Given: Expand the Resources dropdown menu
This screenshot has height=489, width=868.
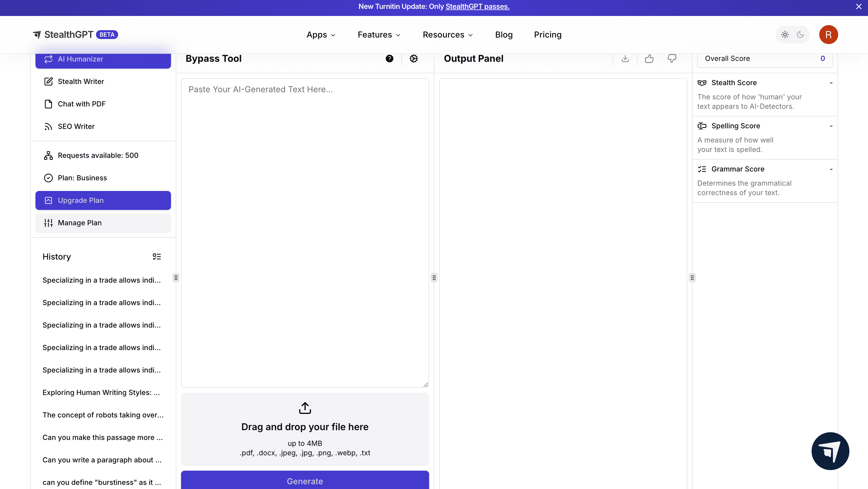Looking at the screenshot, I should click(447, 35).
